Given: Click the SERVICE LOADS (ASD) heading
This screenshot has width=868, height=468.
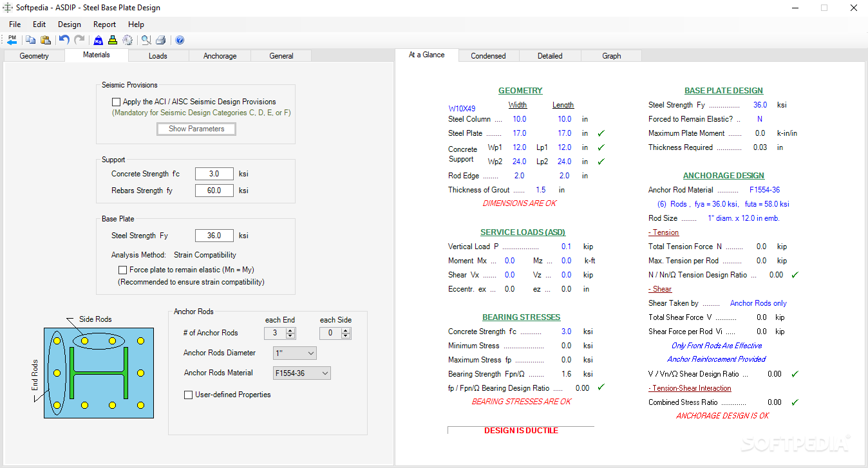Looking at the screenshot, I should (523, 232).
